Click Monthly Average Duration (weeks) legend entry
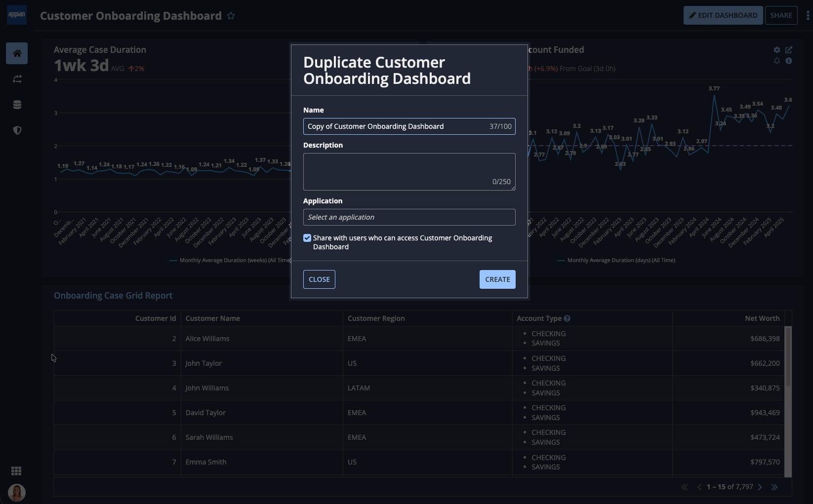Image resolution: width=813 pixels, height=504 pixels. 230,260
